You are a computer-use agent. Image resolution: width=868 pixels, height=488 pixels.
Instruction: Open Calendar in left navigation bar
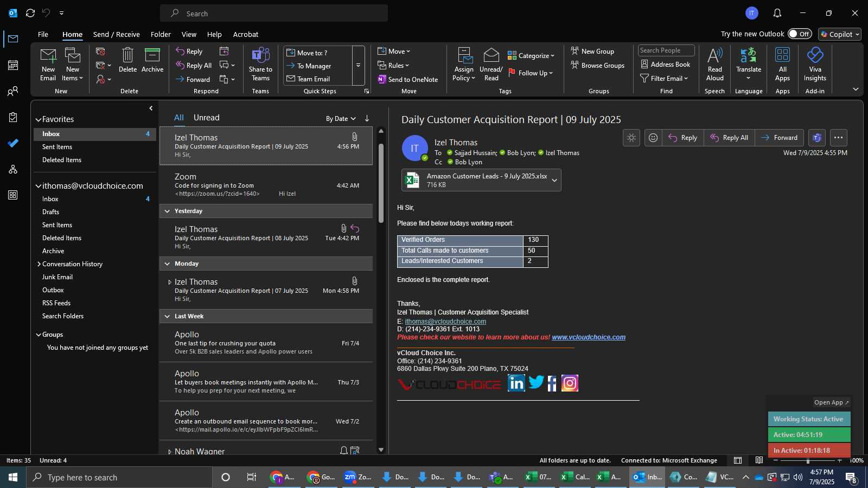click(x=13, y=65)
